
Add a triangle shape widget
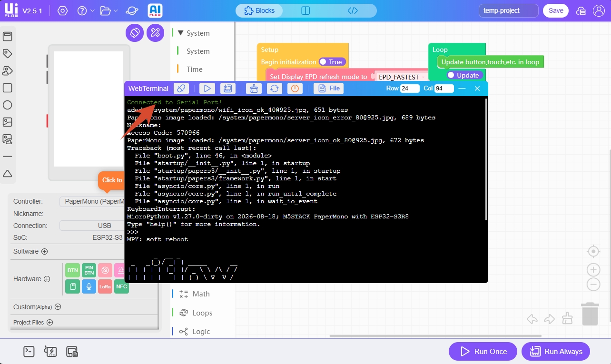point(7,174)
